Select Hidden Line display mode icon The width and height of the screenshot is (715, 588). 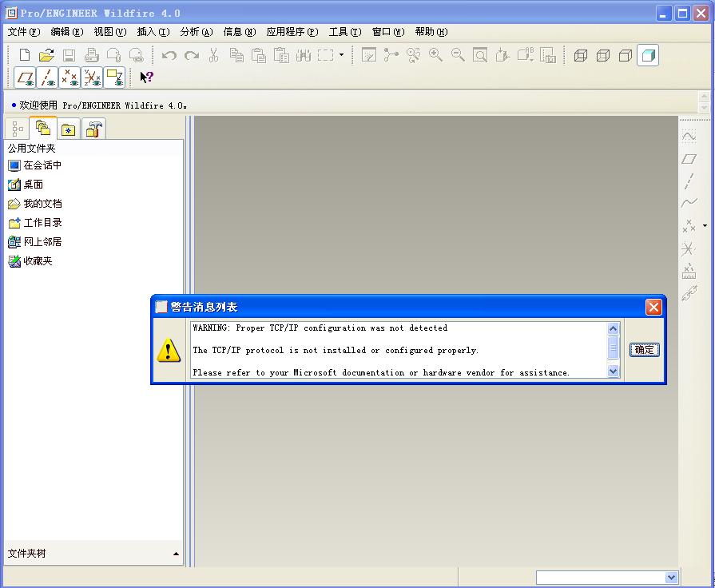point(603,55)
